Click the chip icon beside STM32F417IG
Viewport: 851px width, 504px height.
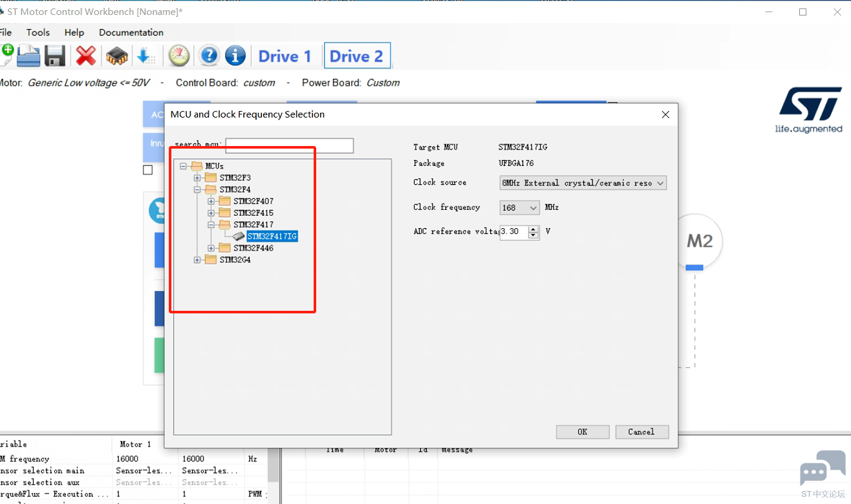(238, 236)
